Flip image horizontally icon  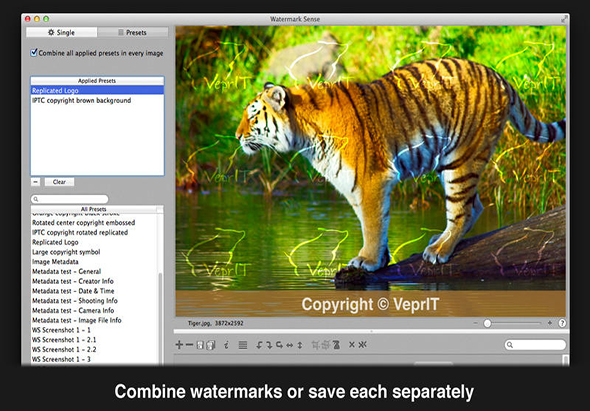290,345
